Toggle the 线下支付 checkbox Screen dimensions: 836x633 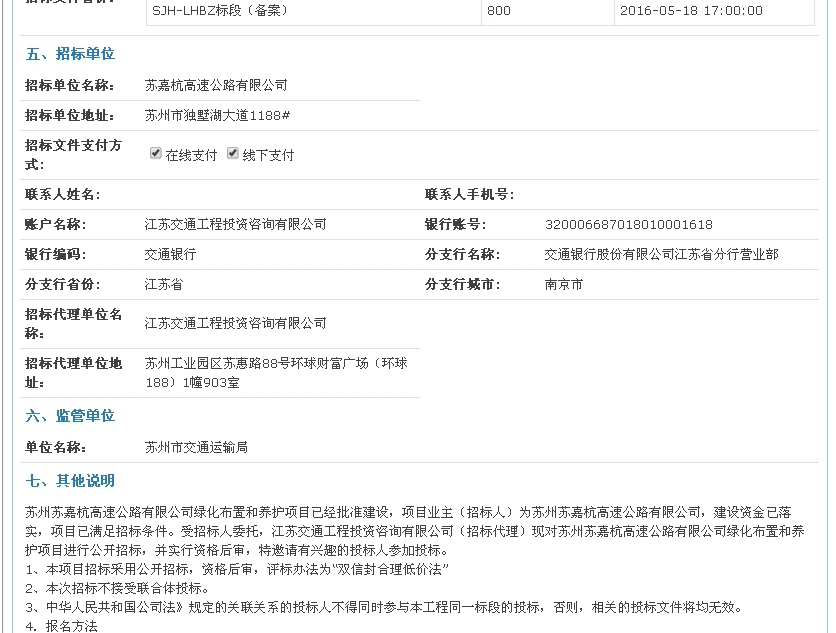tap(232, 154)
